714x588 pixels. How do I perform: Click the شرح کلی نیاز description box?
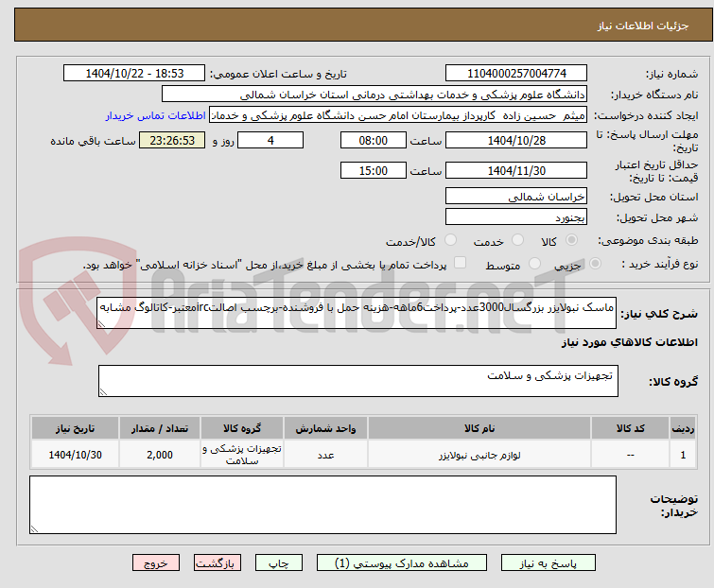tap(357, 313)
